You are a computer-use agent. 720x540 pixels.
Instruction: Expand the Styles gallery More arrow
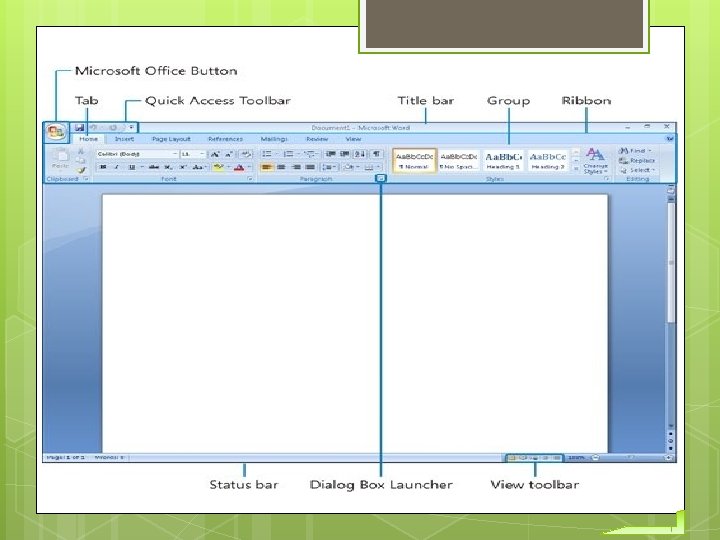coord(576,169)
